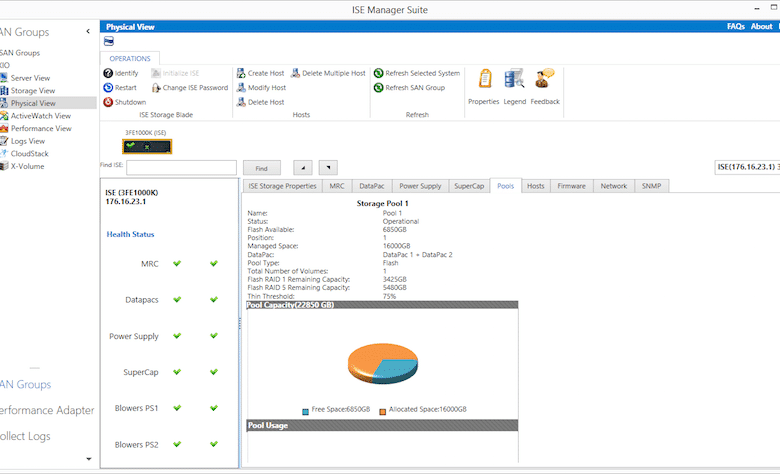780x474 pixels.
Task: Open Performance View in sidebar
Action: click(41, 128)
